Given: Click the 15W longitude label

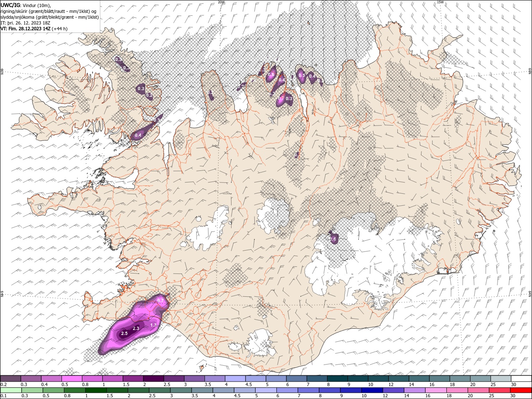Looking at the screenshot, I should click(x=440, y=2).
